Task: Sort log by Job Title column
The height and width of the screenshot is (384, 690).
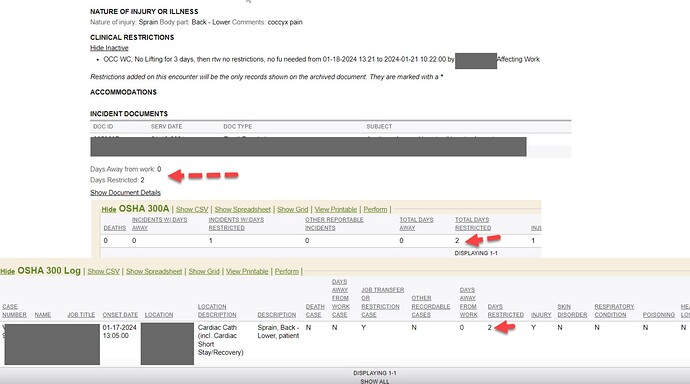Action: [81, 315]
